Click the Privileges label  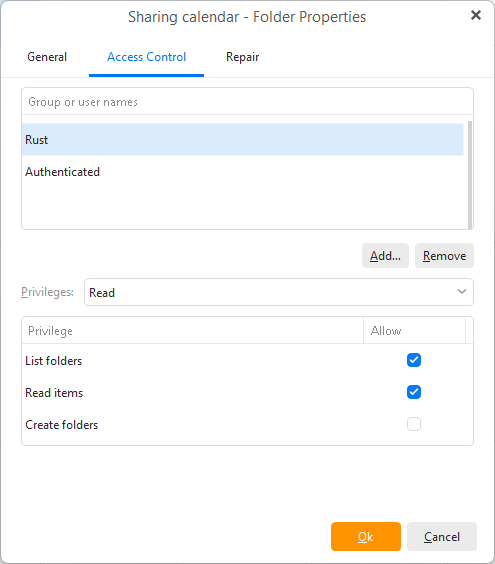pos(47,292)
